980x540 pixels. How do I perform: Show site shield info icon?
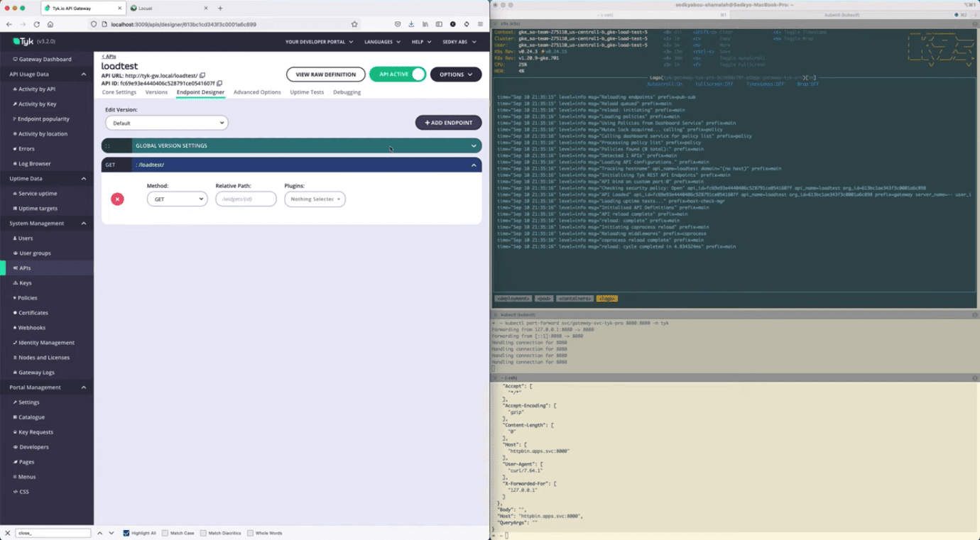coord(94,24)
